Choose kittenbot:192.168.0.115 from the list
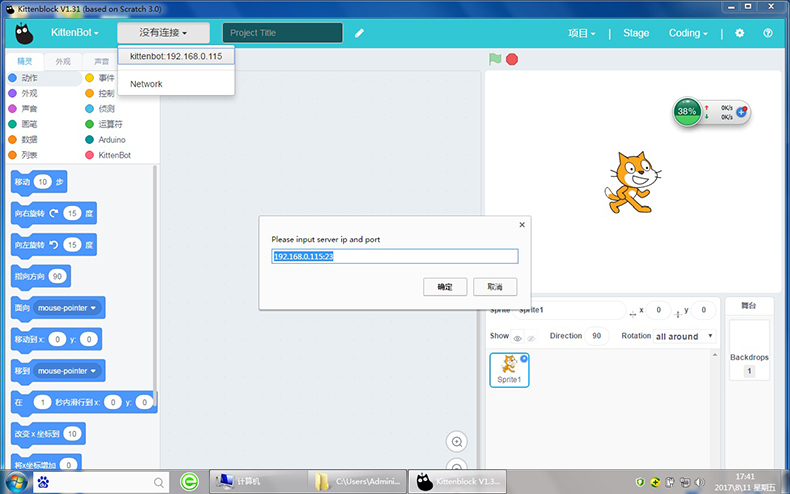 176,57
